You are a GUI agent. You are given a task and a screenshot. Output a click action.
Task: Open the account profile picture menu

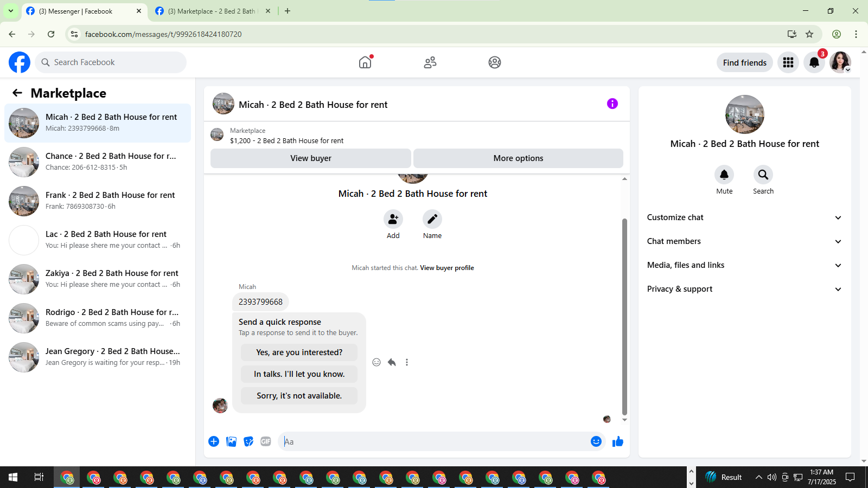click(840, 62)
